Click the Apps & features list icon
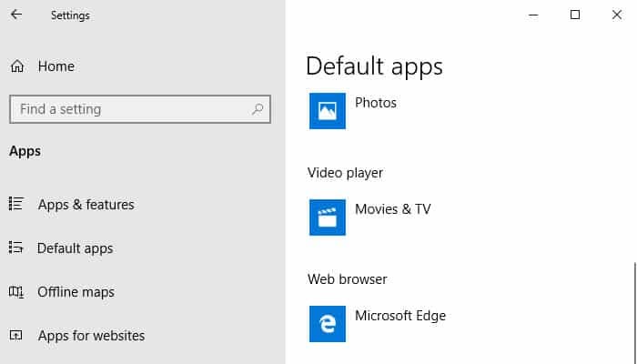Screen dimensions: 637x364 coord(16,204)
